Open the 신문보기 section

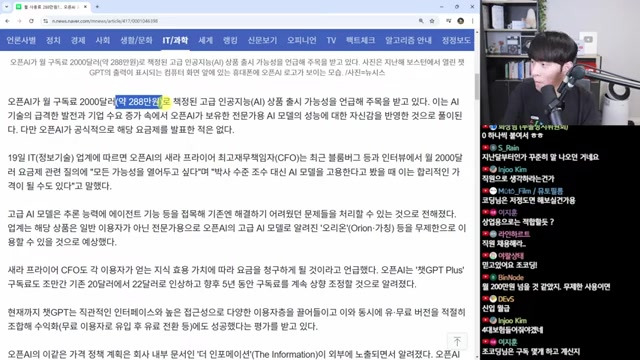(x=262, y=40)
